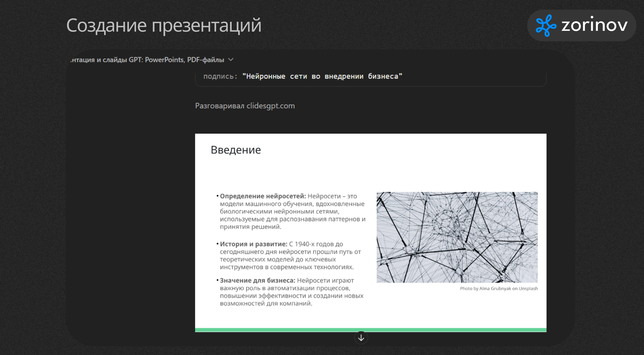The height and width of the screenshot is (355, 644).
Task: Select the slide title 'Введение'
Action: pyautogui.click(x=236, y=150)
